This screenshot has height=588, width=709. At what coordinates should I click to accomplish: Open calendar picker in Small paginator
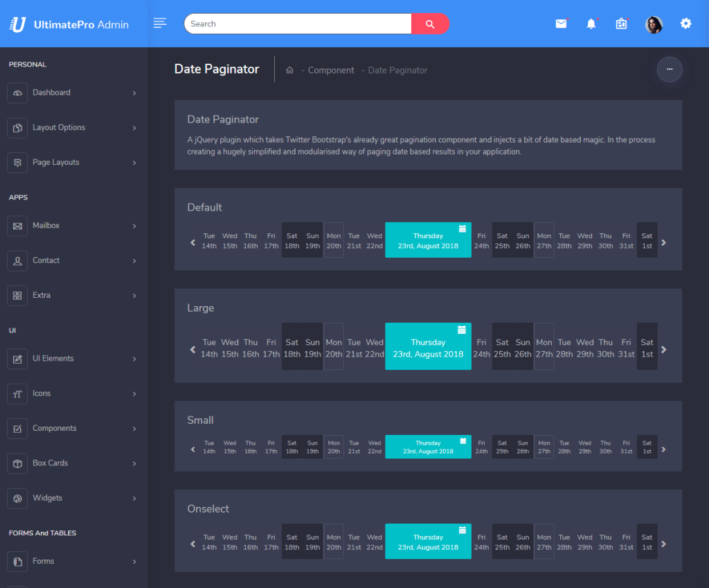click(463, 441)
